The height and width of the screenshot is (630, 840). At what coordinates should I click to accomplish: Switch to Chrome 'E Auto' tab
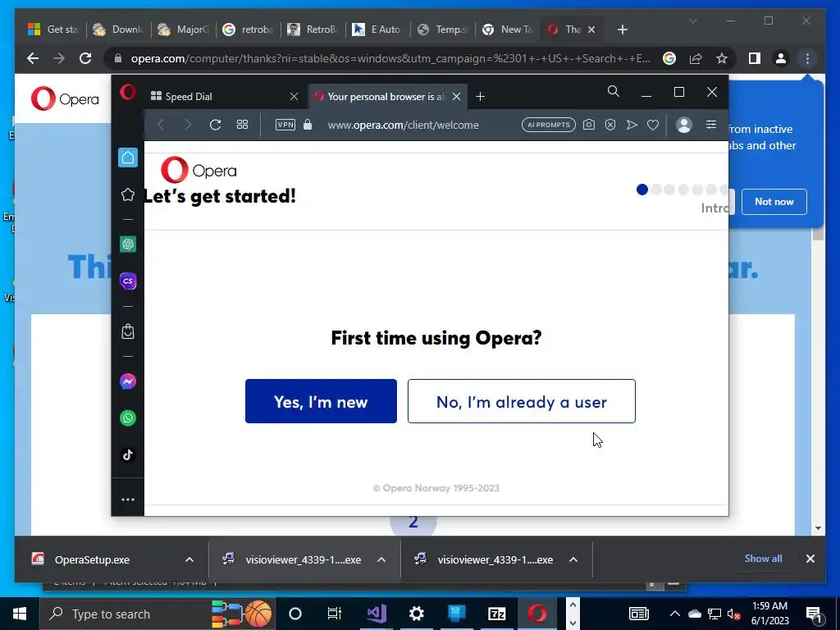click(377, 30)
